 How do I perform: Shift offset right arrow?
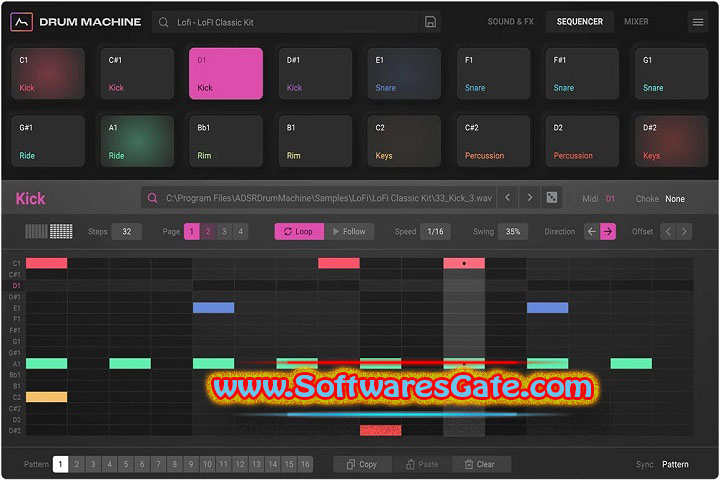pos(684,232)
